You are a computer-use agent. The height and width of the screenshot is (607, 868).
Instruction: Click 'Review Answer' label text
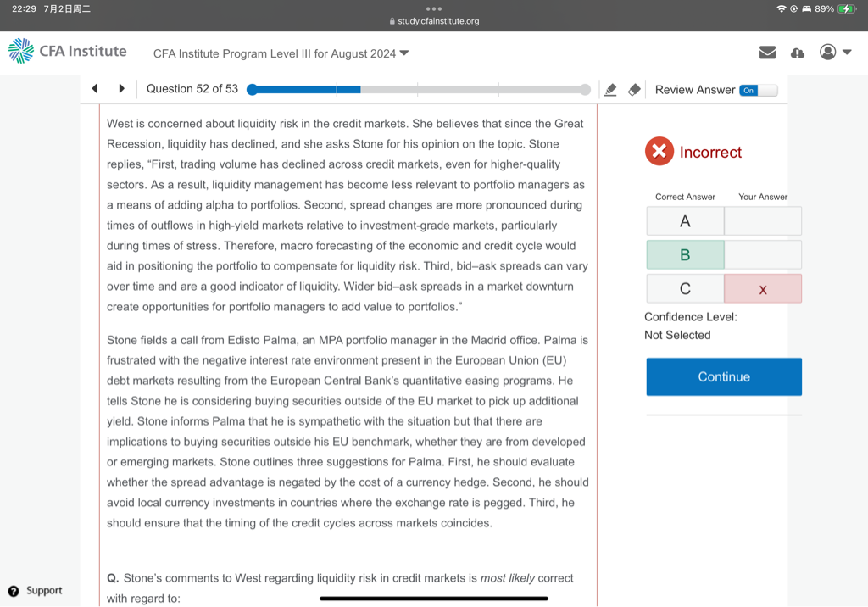pyautogui.click(x=695, y=90)
